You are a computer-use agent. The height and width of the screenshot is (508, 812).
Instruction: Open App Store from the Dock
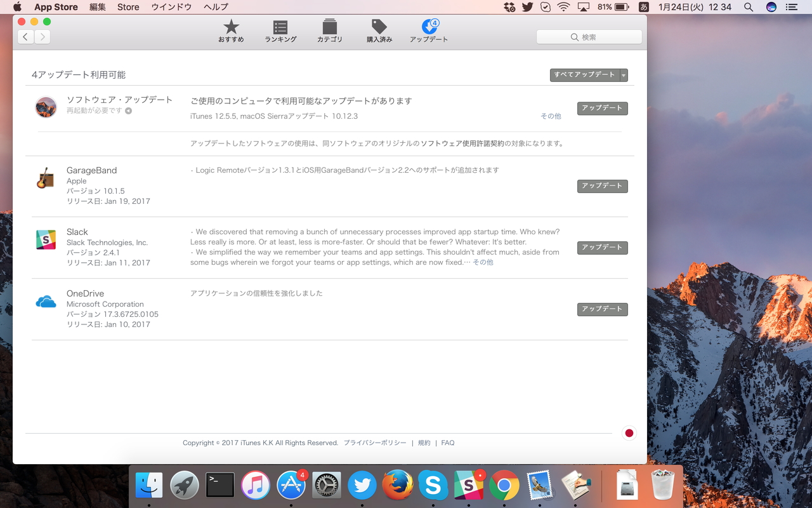[291, 486]
